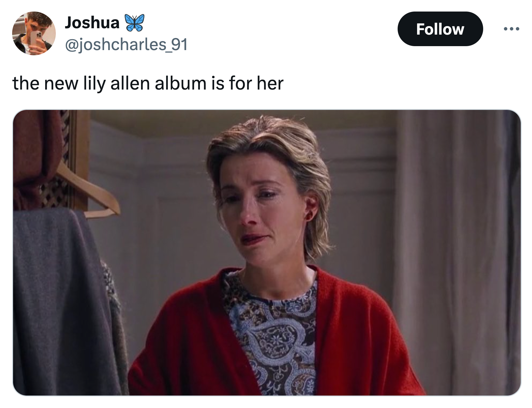532x408 pixels.
Task: Click the word "album" in the tweet
Action: pos(180,83)
